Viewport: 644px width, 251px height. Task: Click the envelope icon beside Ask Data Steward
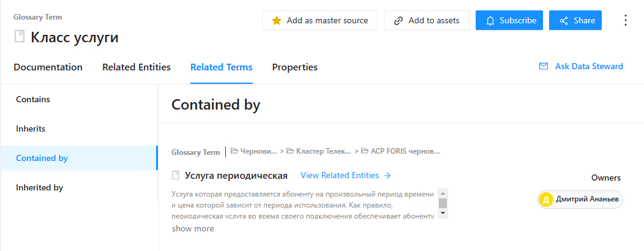tap(544, 66)
